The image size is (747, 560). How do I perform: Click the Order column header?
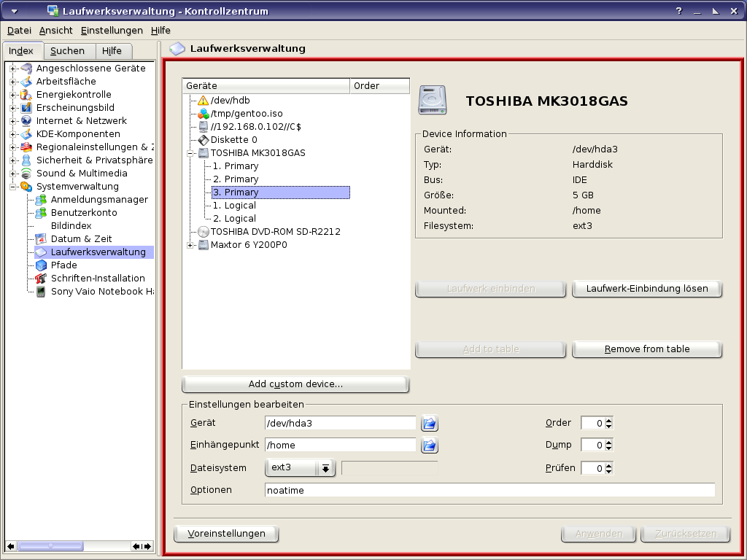379,86
